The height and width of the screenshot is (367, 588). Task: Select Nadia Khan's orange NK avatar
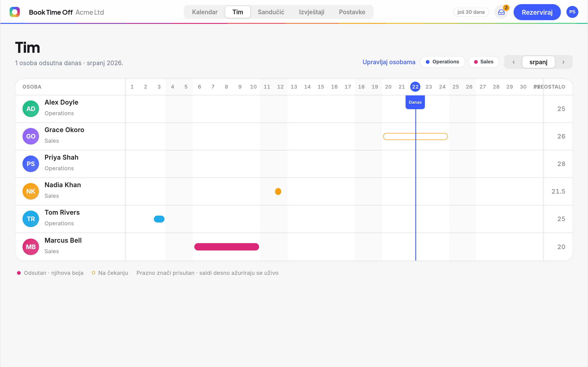point(31,191)
